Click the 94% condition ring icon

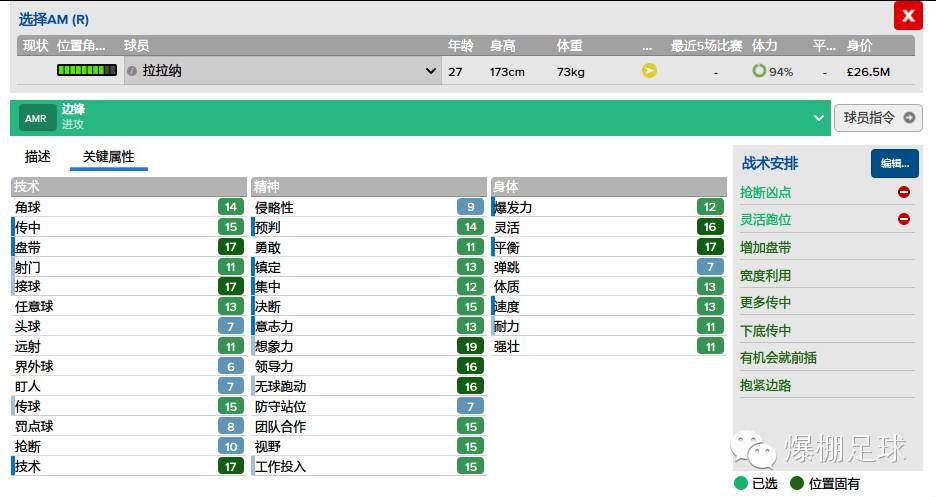point(758,71)
